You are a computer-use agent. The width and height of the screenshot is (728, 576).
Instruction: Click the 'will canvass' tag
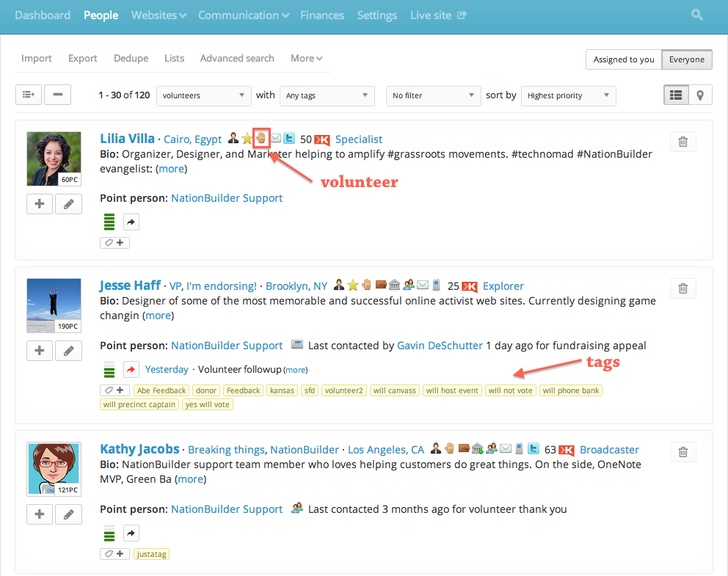coord(395,390)
